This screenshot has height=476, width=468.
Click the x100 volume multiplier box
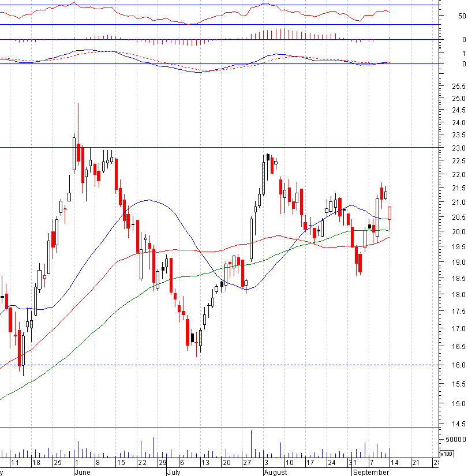[447, 454]
